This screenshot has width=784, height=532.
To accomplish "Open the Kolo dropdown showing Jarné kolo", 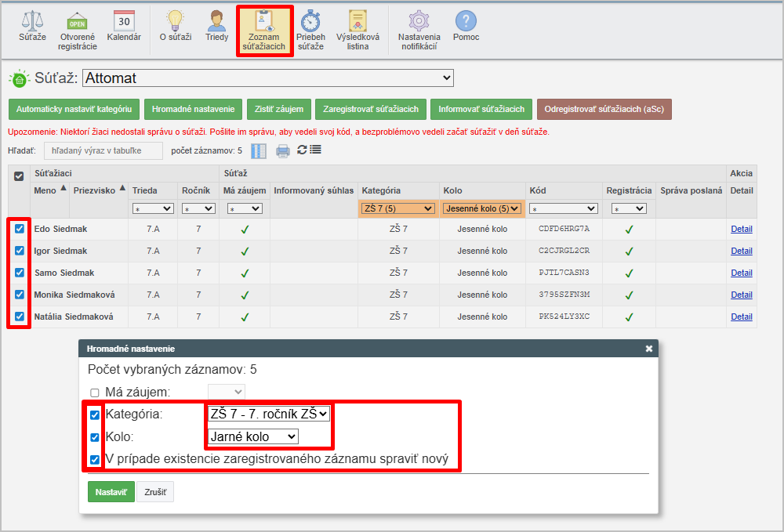I will click(x=253, y=436).
